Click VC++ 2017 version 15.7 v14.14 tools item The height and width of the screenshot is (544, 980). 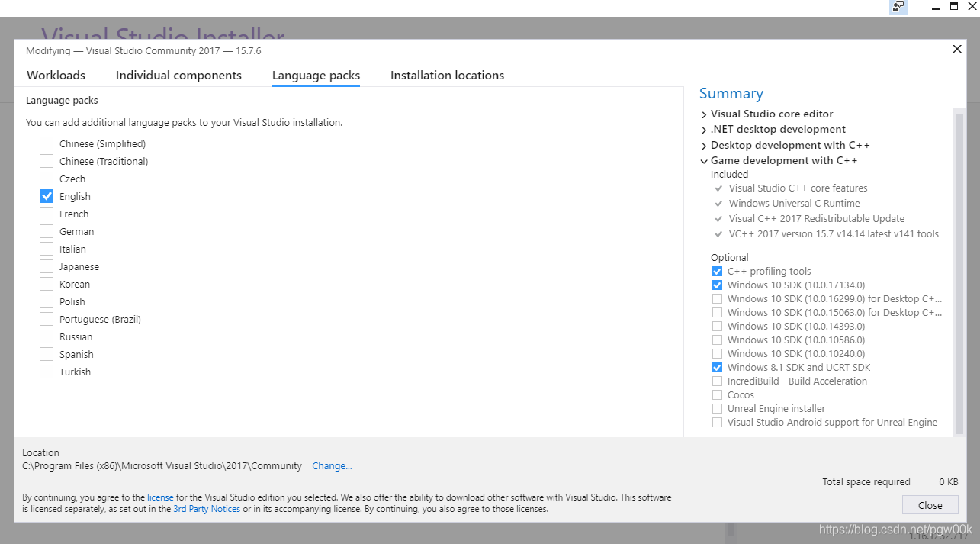(x=834, y=233)
